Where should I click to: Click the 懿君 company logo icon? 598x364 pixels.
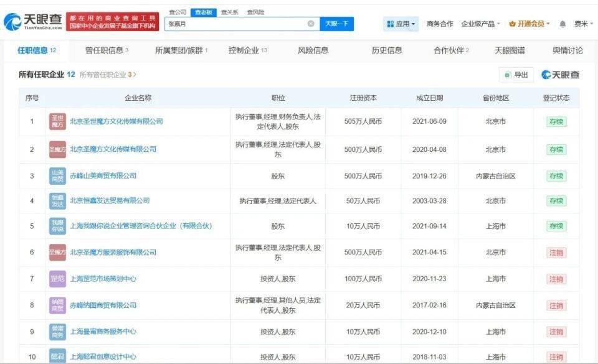57,357
